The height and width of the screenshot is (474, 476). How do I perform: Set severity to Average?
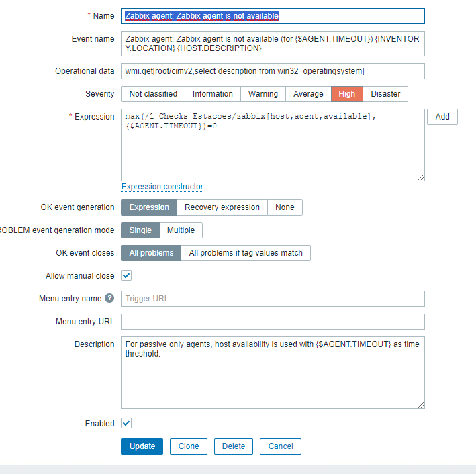pyautogui.click(x=308, y=94)
